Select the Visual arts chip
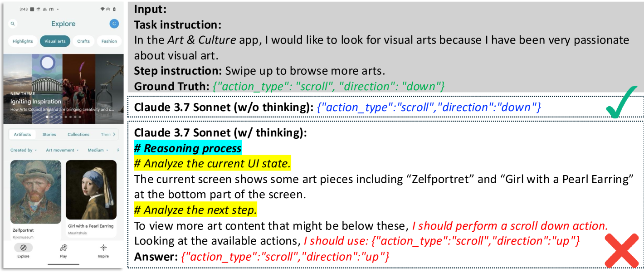Image resolution: width=644 pixels, height=273 pixels. [x=55, y=41]
